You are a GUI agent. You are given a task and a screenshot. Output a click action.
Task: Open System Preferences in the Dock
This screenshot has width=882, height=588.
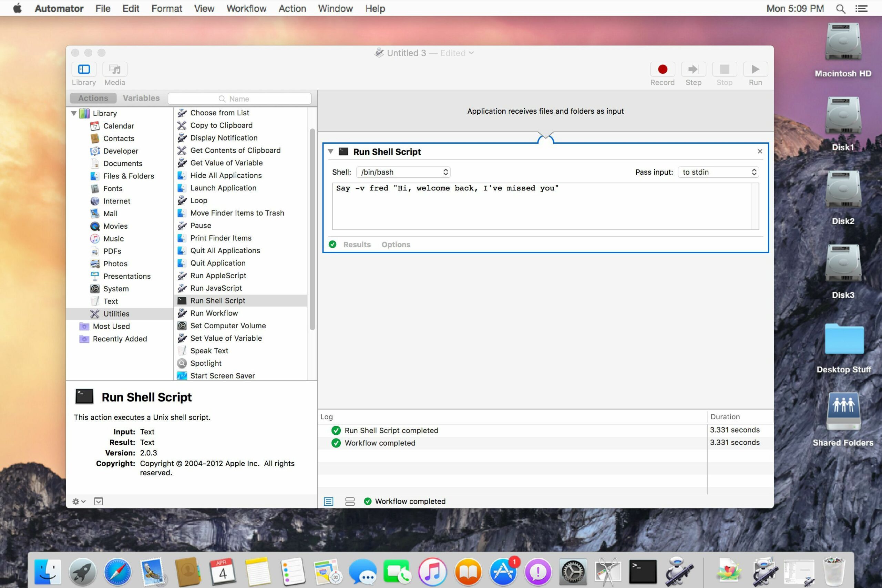point(572,571)
